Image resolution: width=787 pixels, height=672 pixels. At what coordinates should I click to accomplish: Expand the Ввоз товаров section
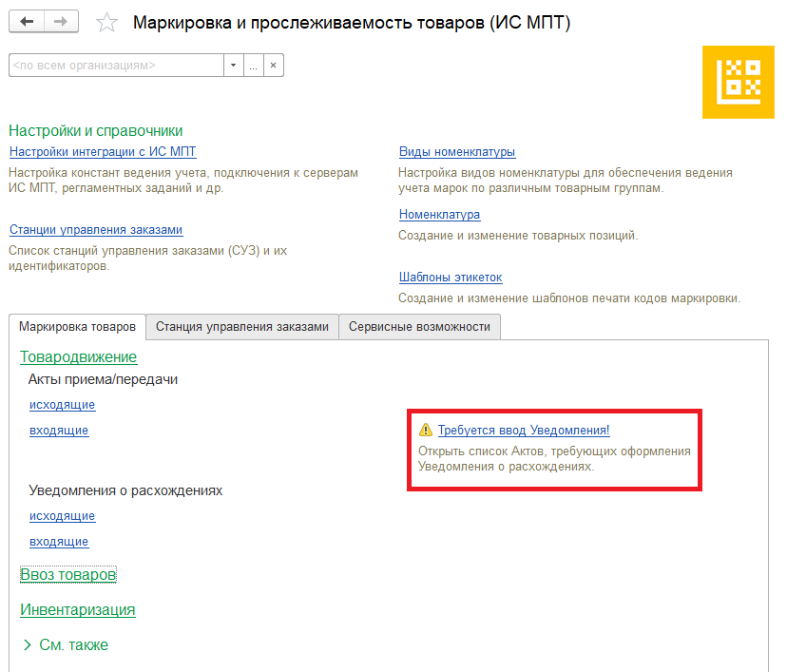[x=68, y=574]
